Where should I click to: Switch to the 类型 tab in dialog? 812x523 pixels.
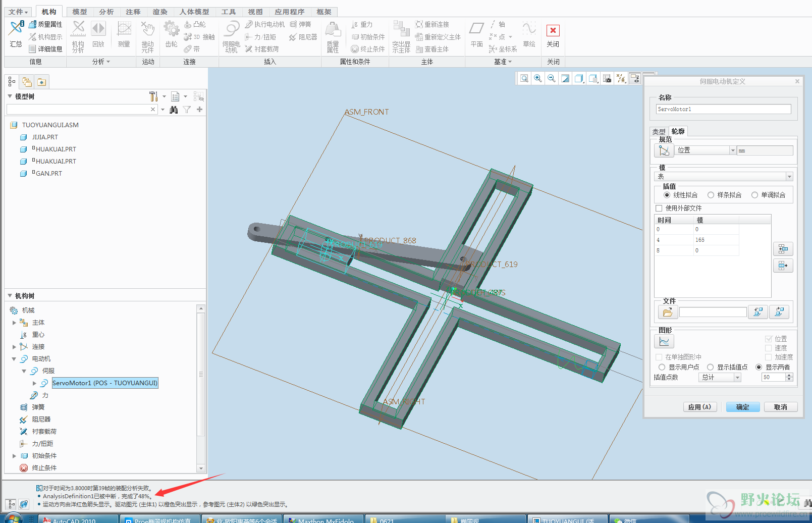click(659, 132)
